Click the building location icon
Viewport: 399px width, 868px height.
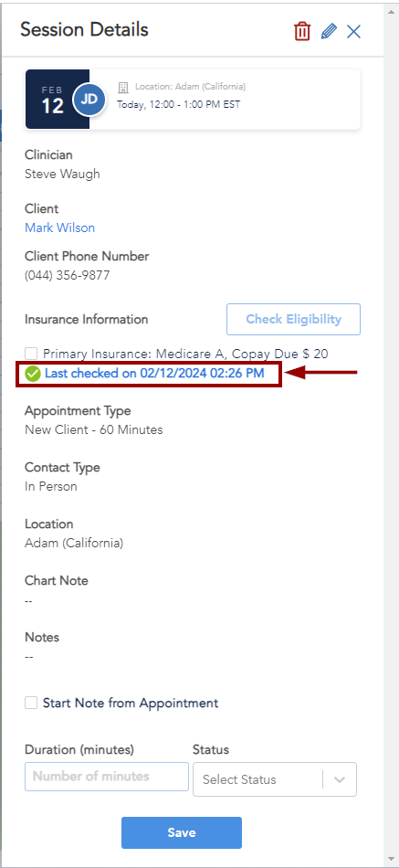(x=123, y=88)
